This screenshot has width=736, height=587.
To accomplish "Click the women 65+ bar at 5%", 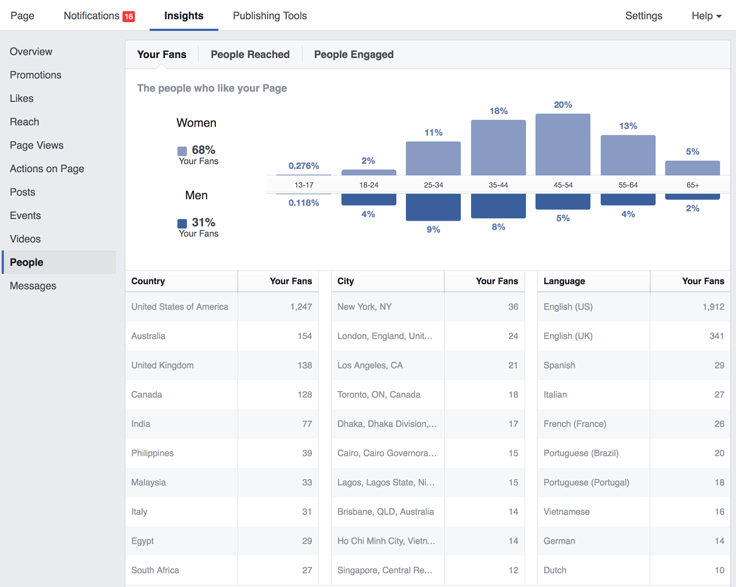I will point(692,168).
